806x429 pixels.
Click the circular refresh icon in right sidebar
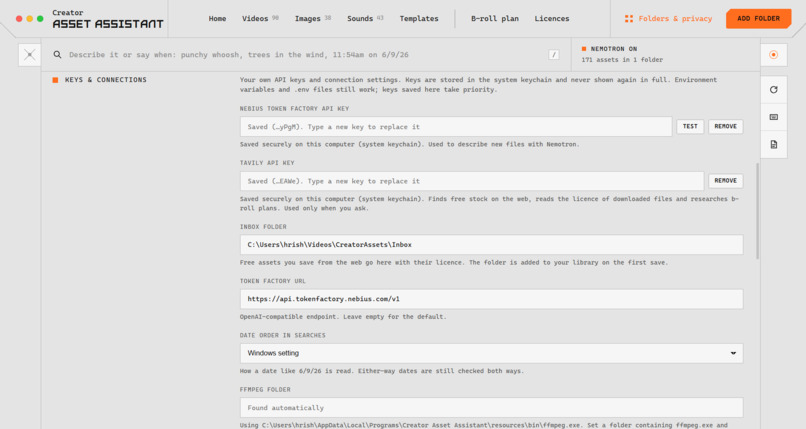tap(774, 90)
